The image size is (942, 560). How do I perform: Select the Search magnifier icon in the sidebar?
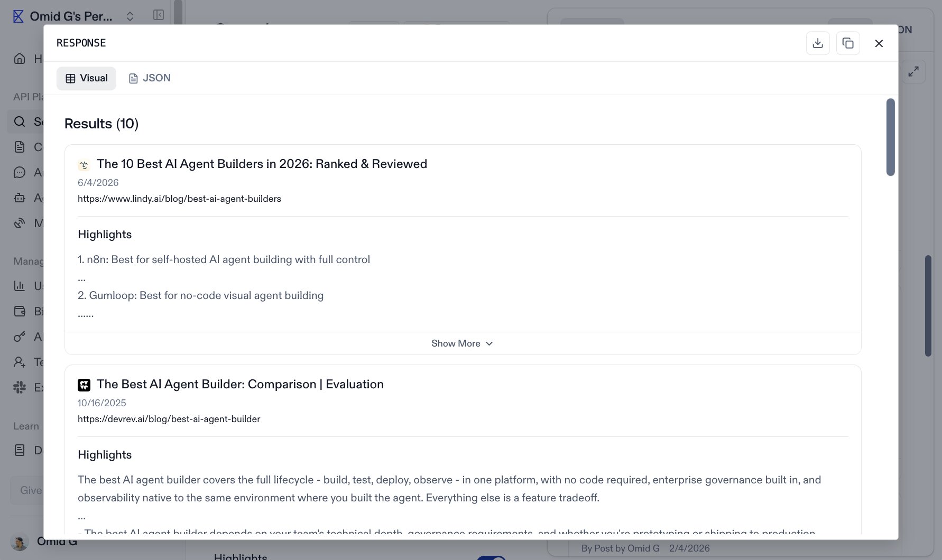(20, 122)
